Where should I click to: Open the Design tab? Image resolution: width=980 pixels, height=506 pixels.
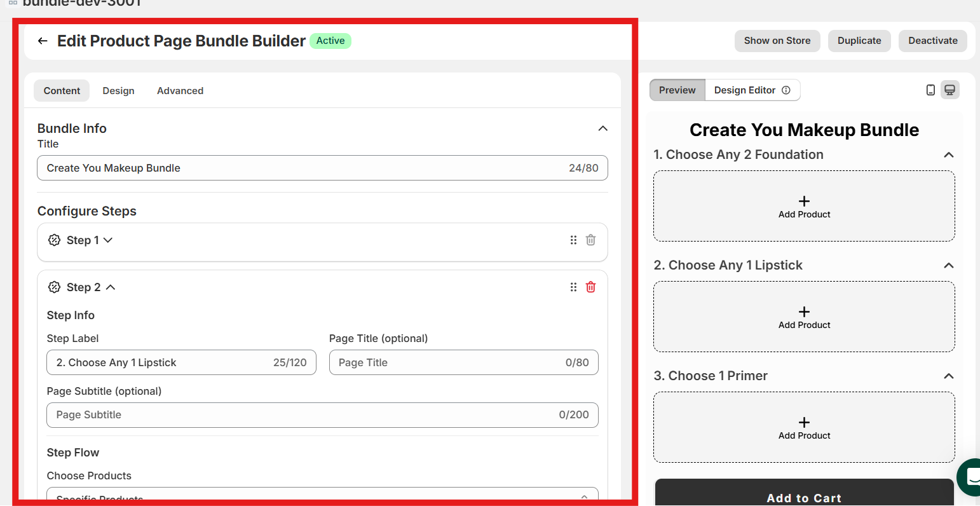(x=118, y=91)
